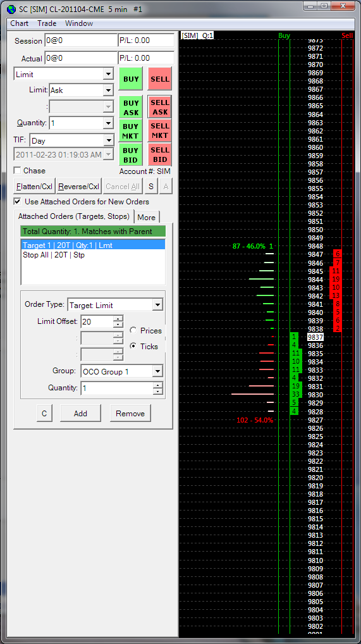Click the red SELL button
Image resolution: width=361 pixels, height=644 pixels.
[160, 79]
